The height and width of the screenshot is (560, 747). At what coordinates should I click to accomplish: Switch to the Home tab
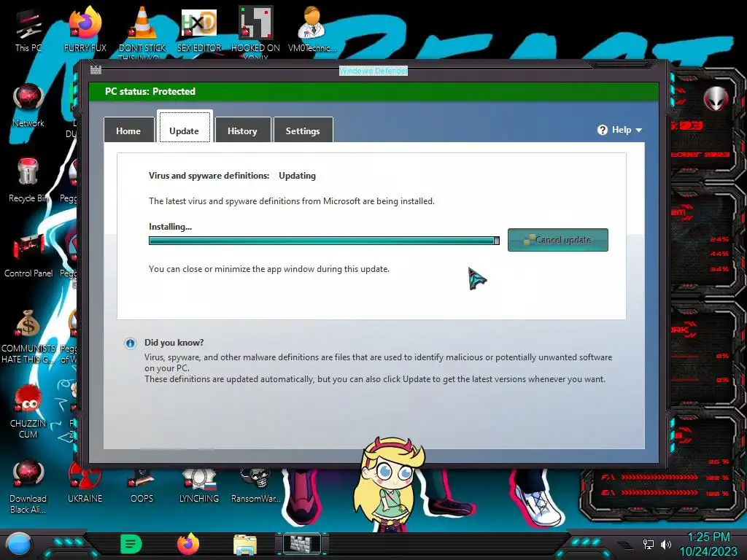point(128,130)
